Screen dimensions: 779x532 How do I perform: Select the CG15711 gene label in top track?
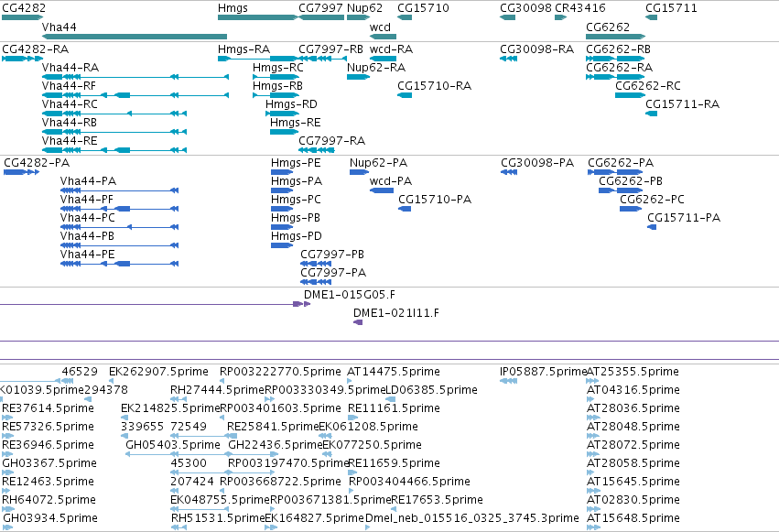pos(671,8)
